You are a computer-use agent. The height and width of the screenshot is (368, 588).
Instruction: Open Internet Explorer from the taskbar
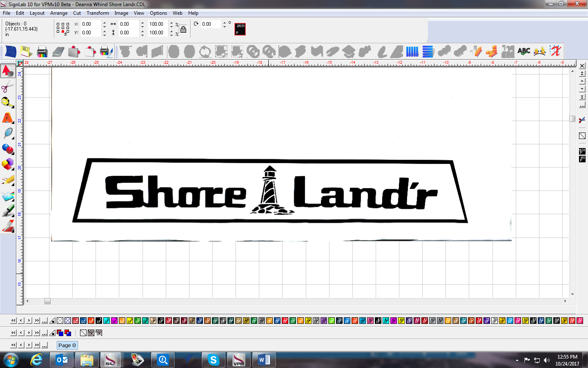tap(37, 360)
